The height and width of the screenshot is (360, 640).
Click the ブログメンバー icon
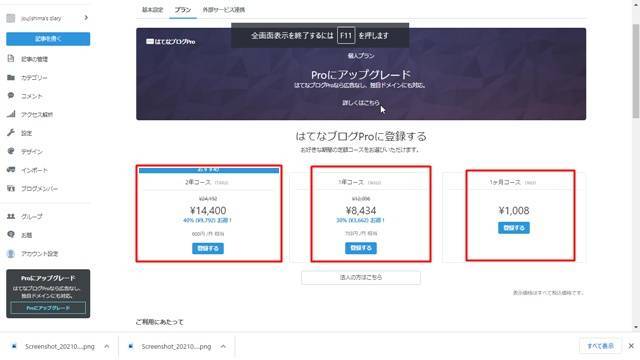(11, 188)
